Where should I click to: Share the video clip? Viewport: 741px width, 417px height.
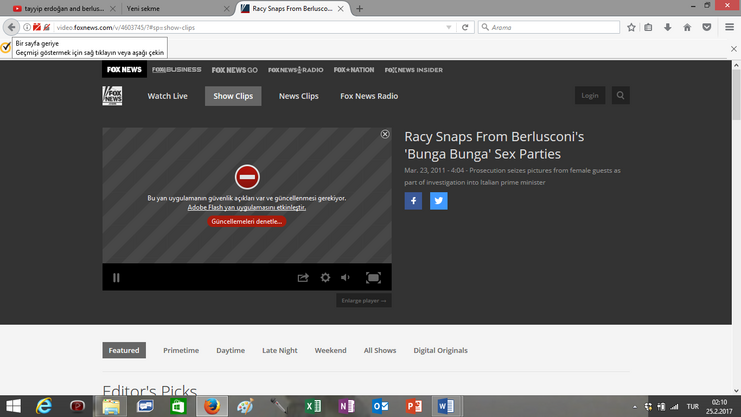[x=303, y=278]
